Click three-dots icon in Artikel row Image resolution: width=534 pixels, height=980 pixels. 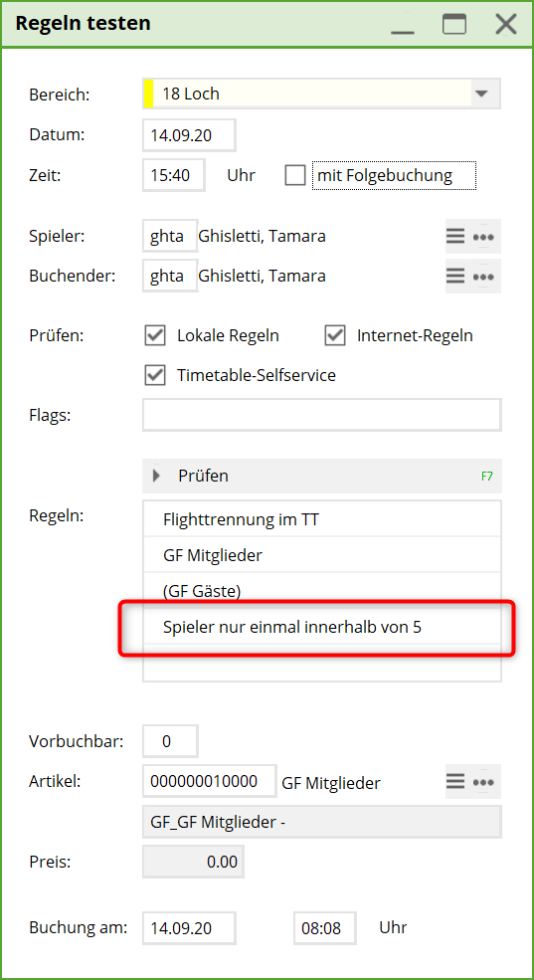point(483,781)
